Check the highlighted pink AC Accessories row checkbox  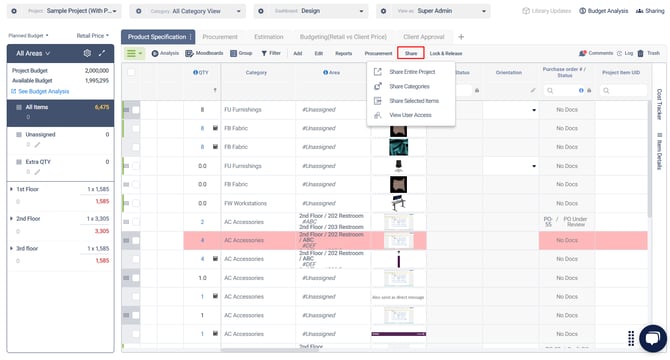[135, 240]
